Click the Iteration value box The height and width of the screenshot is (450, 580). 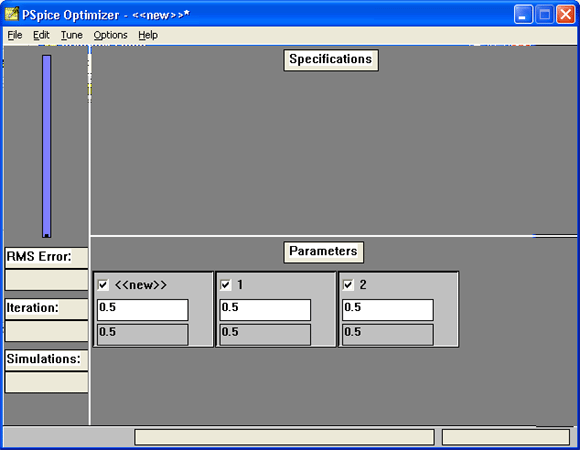pyautogui.click(x=47, y=331)
